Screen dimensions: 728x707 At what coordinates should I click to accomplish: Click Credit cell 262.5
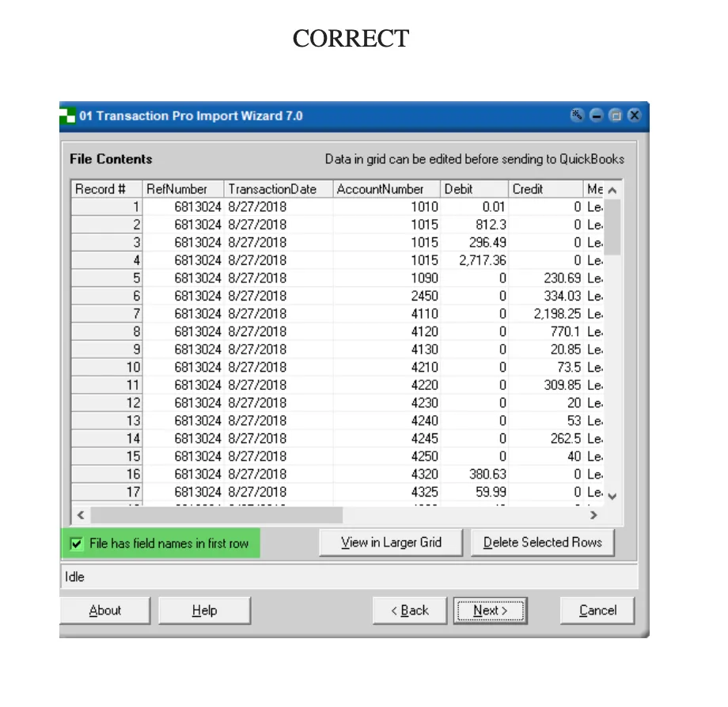coord(545,438)
